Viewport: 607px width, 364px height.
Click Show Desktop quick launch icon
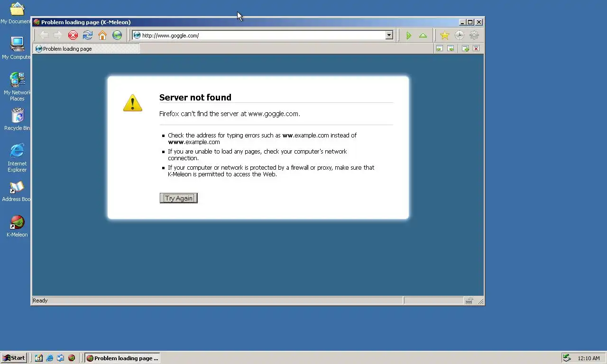[x=39, y=358]
